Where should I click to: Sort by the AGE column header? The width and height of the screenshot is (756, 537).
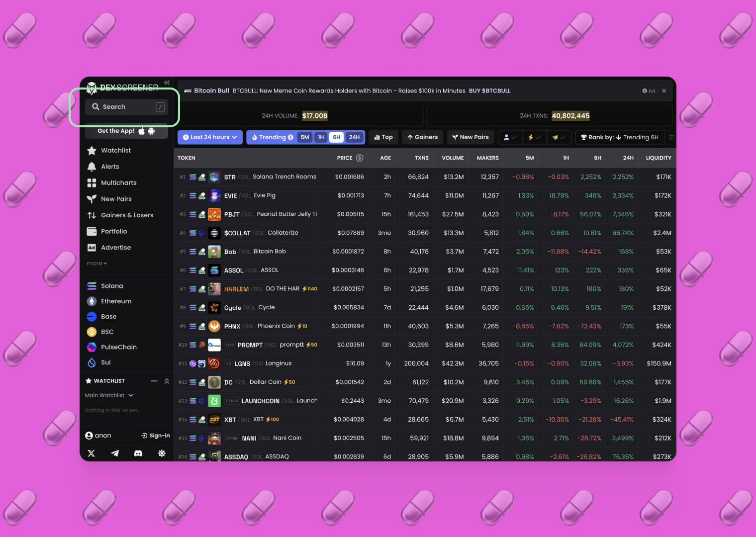[385, 158]
